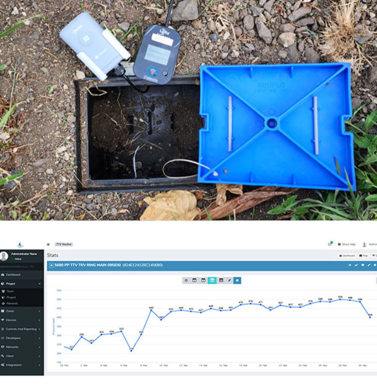Expand the Controls And Reporting section
Viewport: 377px width, 384px height.
tap(22, 329)
